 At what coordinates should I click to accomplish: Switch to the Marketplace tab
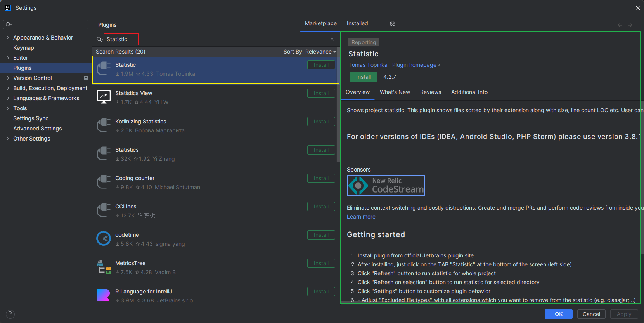[x=321, y=23]
